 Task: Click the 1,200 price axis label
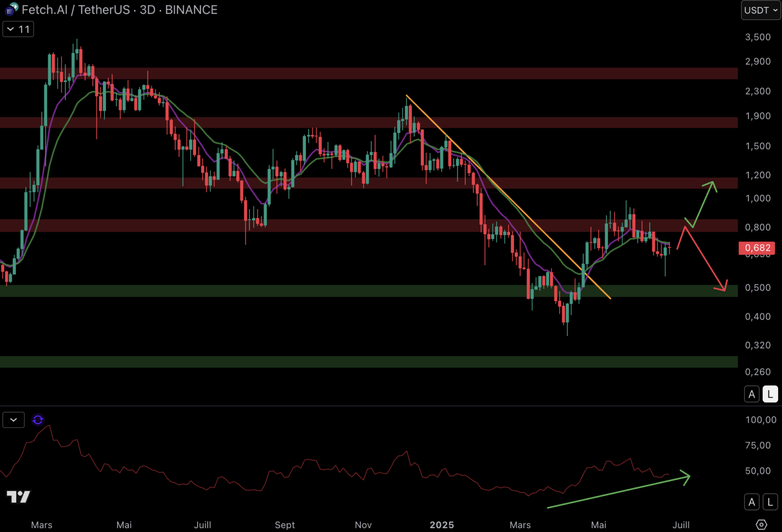click(x=758, y=175)
